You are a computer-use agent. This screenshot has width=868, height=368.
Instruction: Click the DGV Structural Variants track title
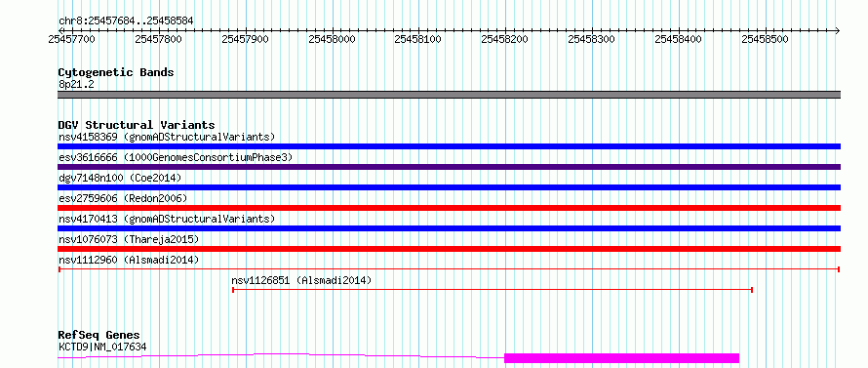(137, 125)
